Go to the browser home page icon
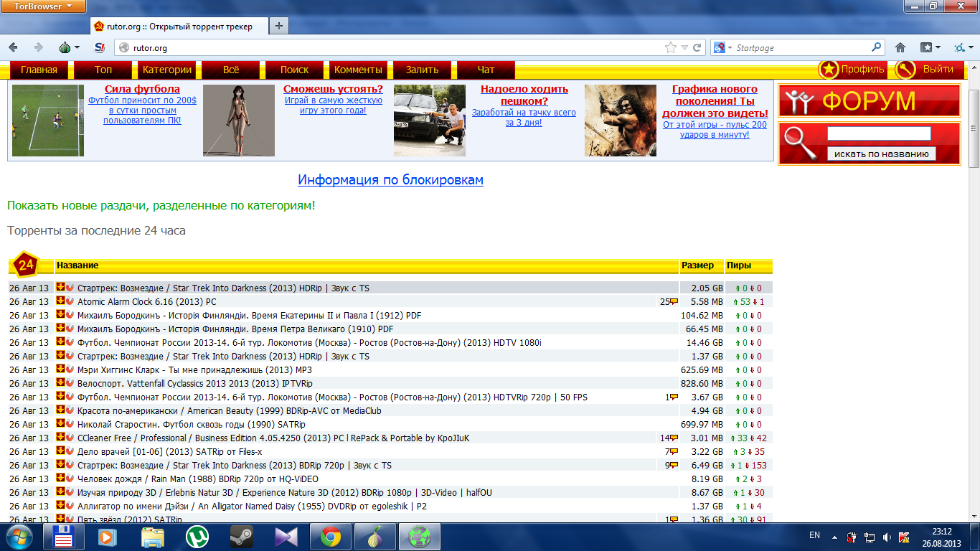Screen dimensions: 980x551 point(900,48)
